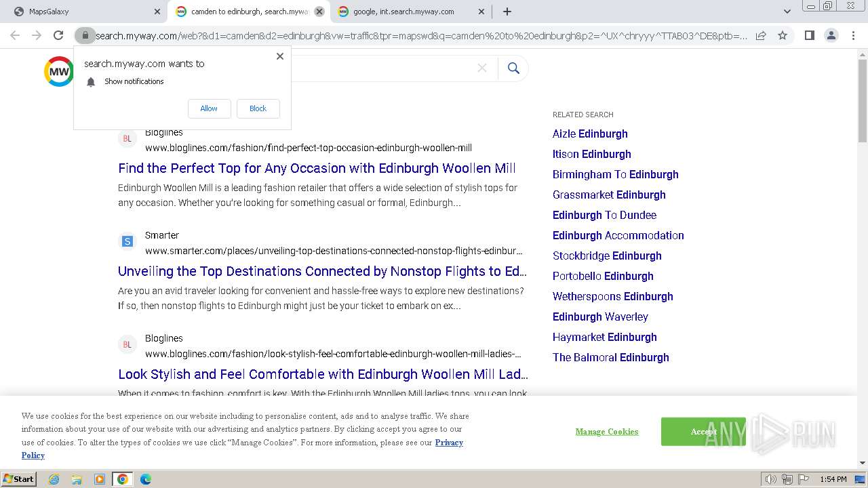Select related search Edinburgh To Dundee
This screenshot has width=868, height=488.
[x=604, y=215]
